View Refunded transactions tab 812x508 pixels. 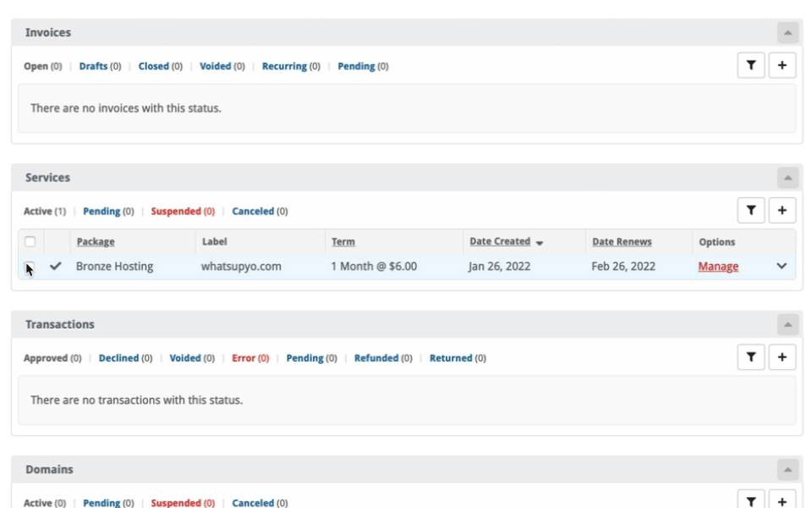(376, 358)
